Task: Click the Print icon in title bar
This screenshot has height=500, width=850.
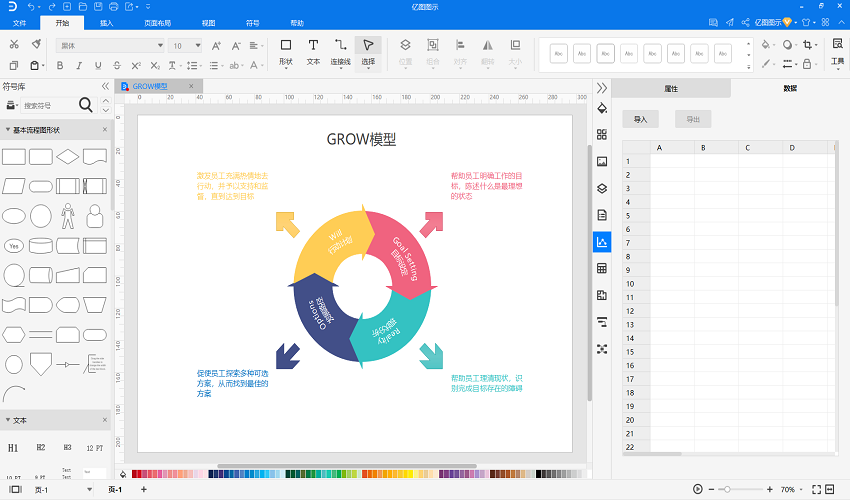Action: pyautogui.click(x=113, y=7)
